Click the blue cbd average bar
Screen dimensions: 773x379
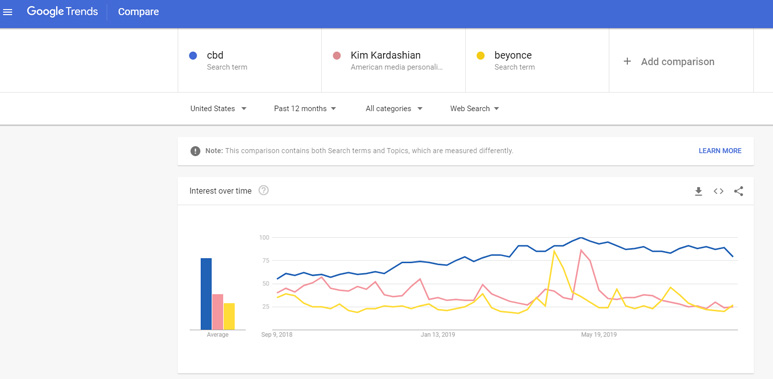click(x=206, y=294)
